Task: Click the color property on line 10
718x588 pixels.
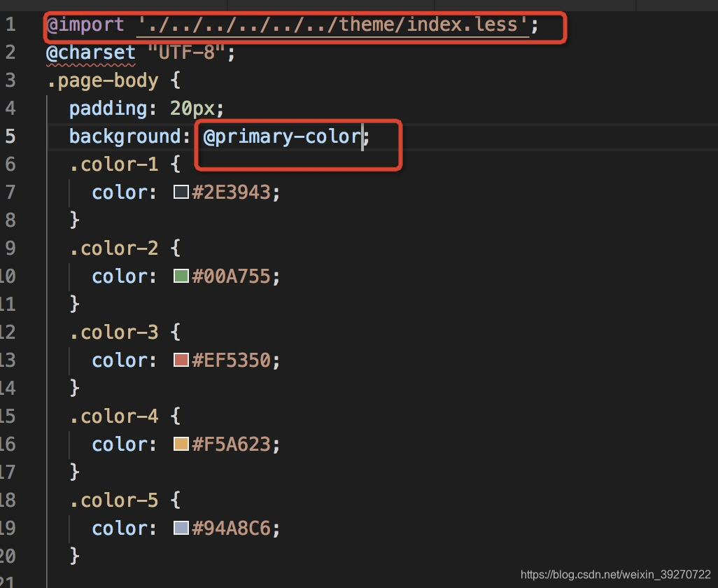Action: [x=119, y=276]
